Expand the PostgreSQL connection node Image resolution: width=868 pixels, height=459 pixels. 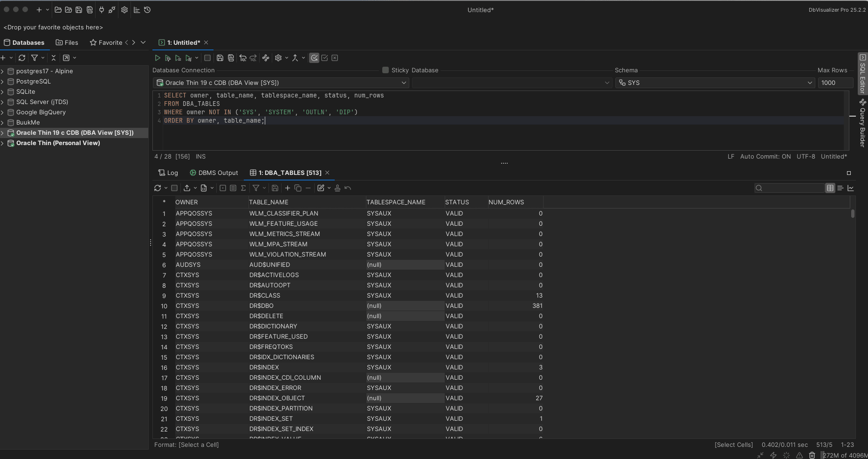click(x=3, y=81)
